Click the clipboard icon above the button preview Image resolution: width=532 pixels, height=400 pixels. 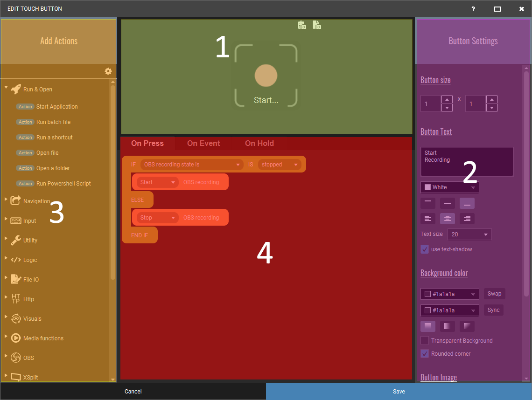pyautogui.click(x=302, y=25)
